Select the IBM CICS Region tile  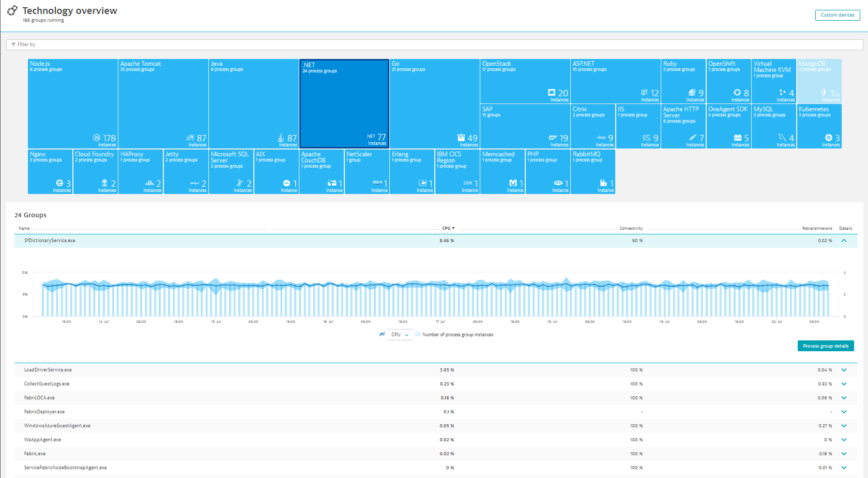[457, 172]
